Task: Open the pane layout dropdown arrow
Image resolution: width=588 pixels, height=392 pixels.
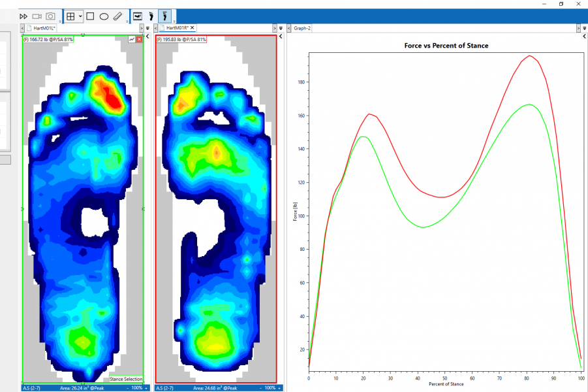Action: pos(80,16)
